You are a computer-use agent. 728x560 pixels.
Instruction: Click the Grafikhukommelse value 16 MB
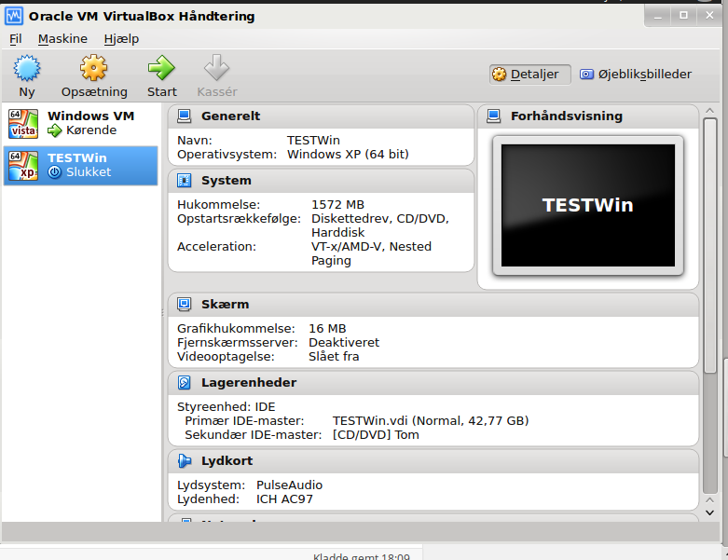point(327,329)
